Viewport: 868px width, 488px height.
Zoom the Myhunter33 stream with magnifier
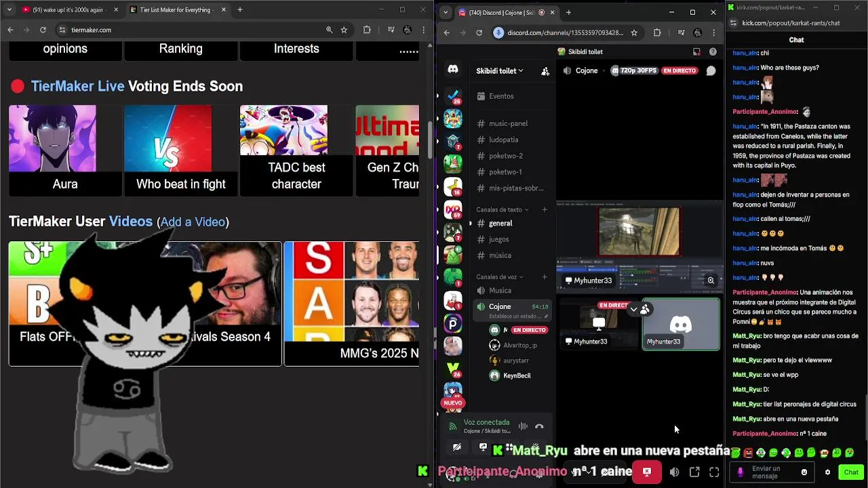711,280
